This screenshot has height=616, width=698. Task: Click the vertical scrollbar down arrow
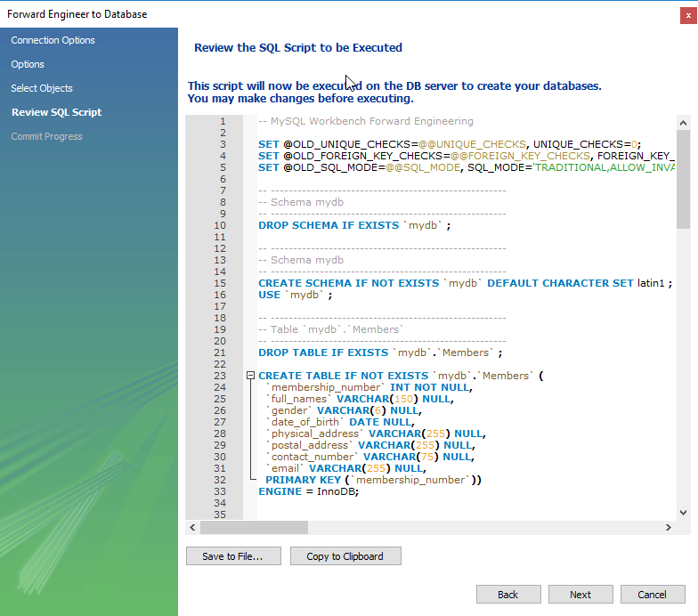click(x=684, y=513)
